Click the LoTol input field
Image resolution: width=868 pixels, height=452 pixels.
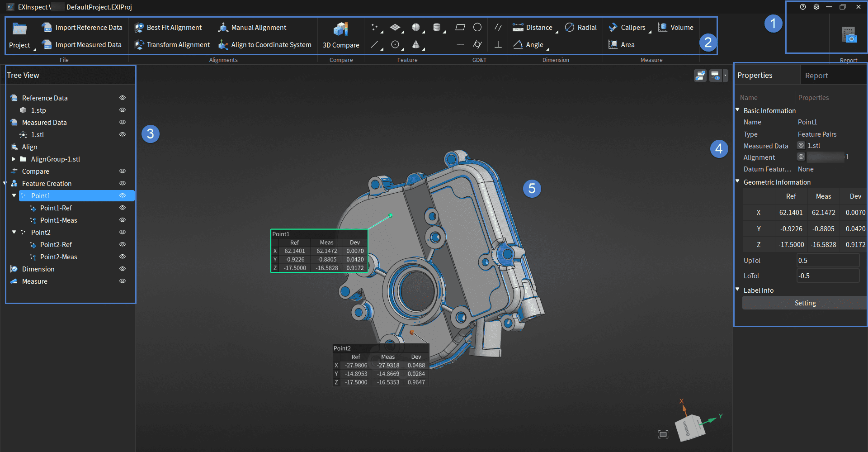click(x=828, y=276)
